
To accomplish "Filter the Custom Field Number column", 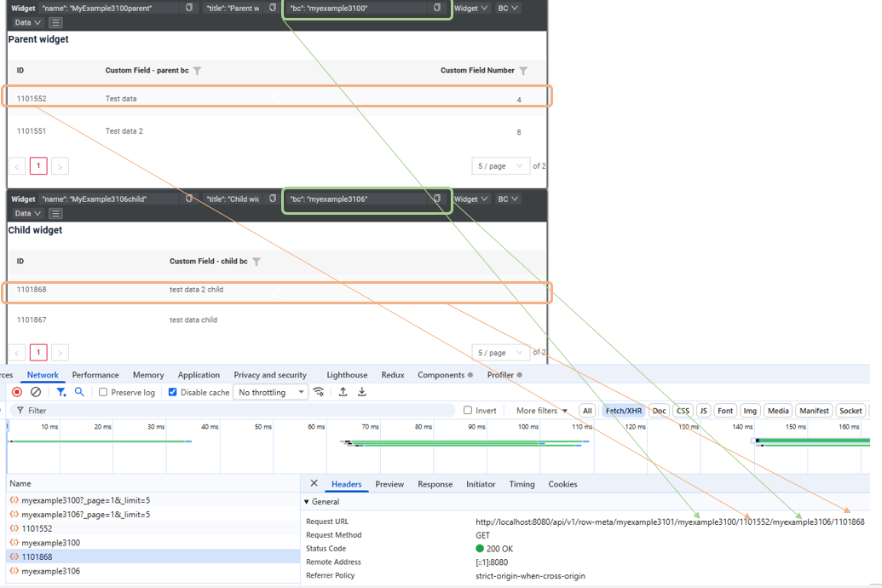I will (x=523, y=71).
